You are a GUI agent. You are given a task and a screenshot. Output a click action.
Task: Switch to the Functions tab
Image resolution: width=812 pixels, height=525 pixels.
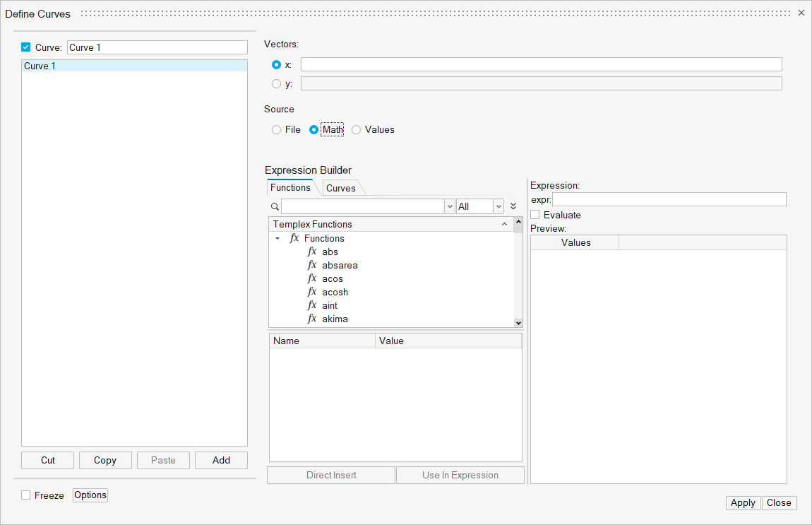[290, 188]
